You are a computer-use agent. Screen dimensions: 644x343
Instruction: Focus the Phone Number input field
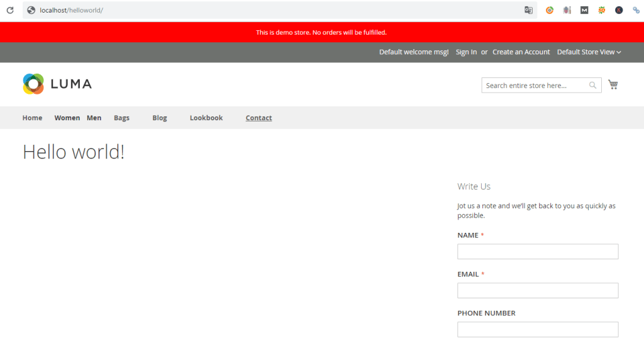coord(538,329)
